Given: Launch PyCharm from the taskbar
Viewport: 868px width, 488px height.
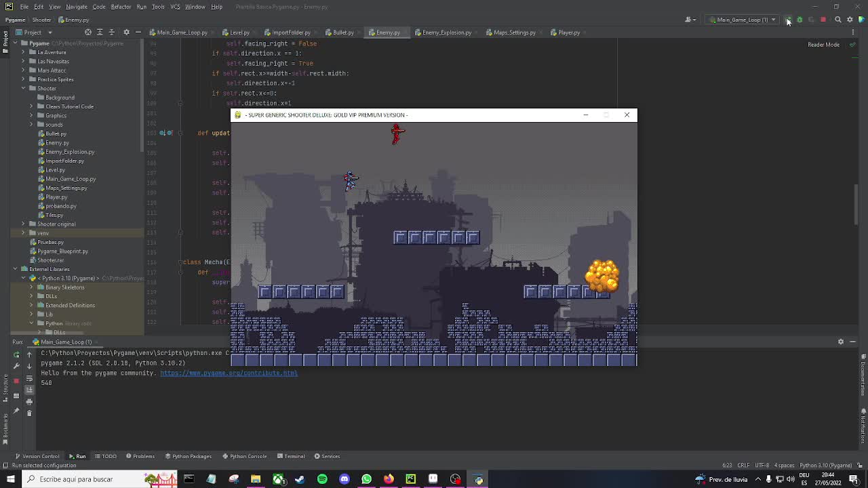Looking at the screenshot, I should pos(410,479).
